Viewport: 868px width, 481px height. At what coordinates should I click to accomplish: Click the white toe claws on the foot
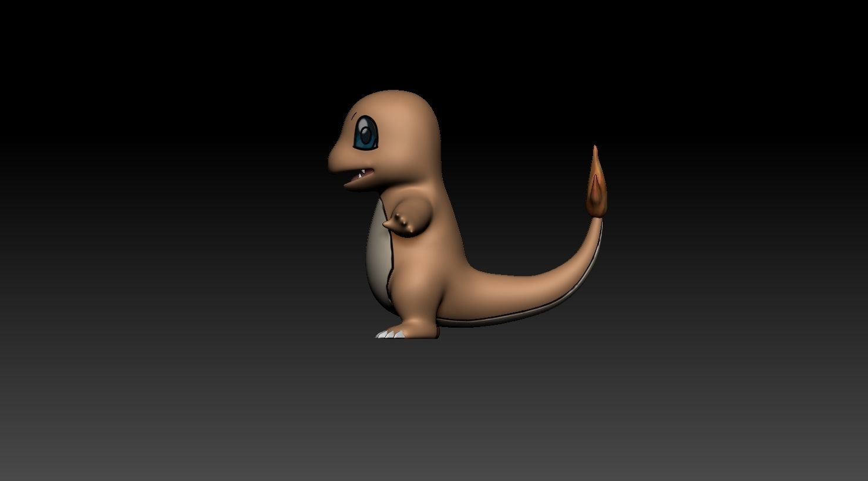pos(390,334)
